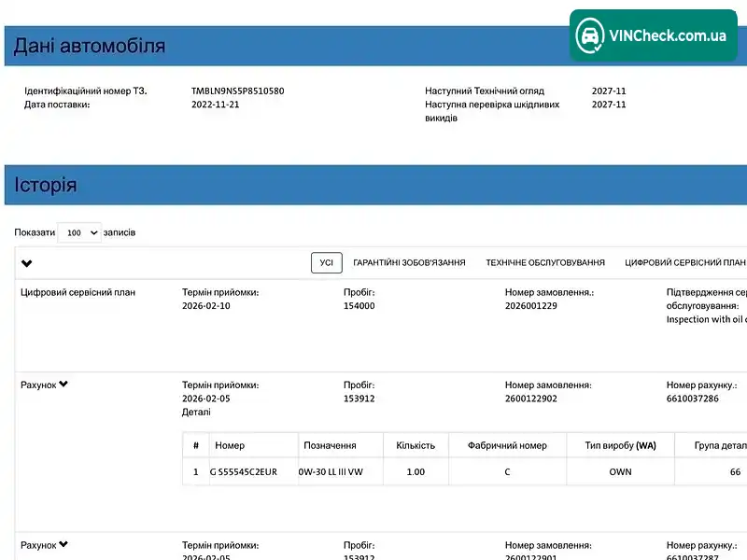Click the OWN product type cell
The image size is (747, 560).
[x=620, y=472]
